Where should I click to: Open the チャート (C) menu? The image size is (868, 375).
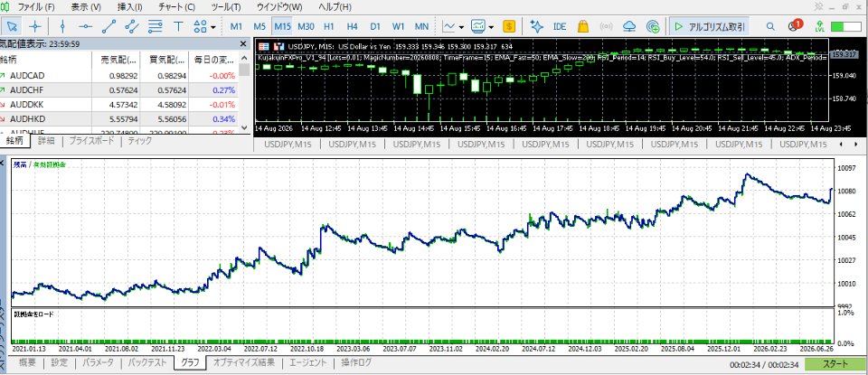176,7
